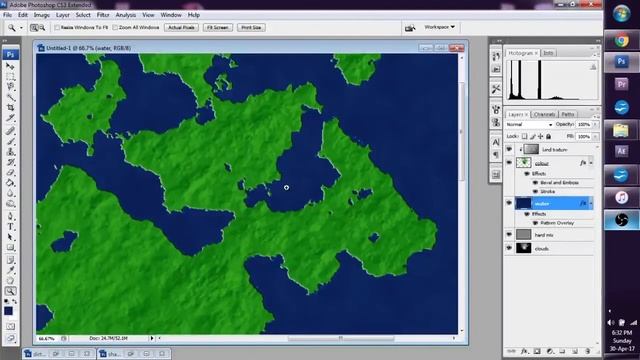Select the Eyedropper tool
Screen dimensions: 640x360
(x=10, y=270)
